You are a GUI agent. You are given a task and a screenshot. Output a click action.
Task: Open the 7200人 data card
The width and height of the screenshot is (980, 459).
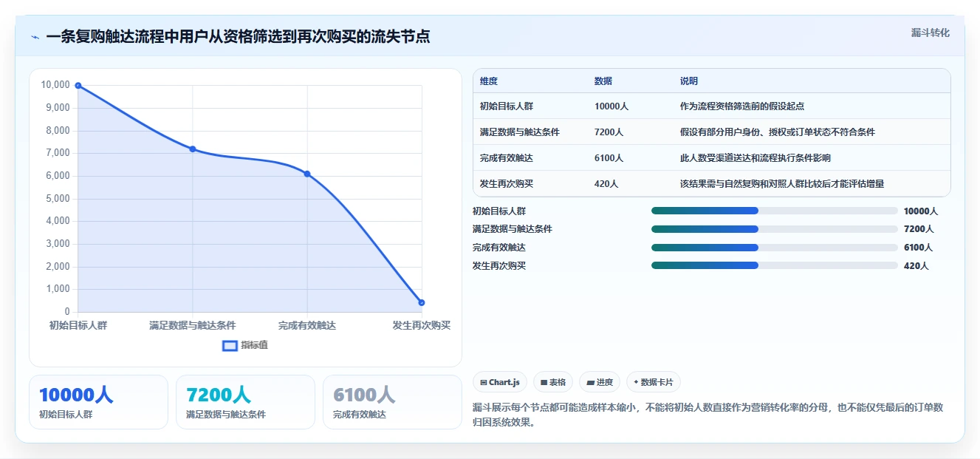(245, 402)
